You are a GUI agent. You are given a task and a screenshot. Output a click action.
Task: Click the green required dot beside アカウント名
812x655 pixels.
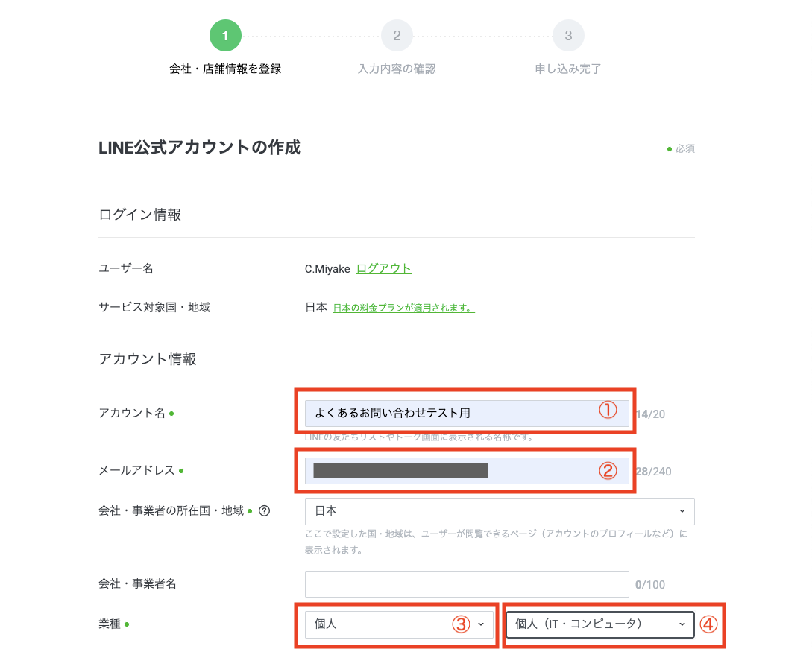click(x=172, y=414)
